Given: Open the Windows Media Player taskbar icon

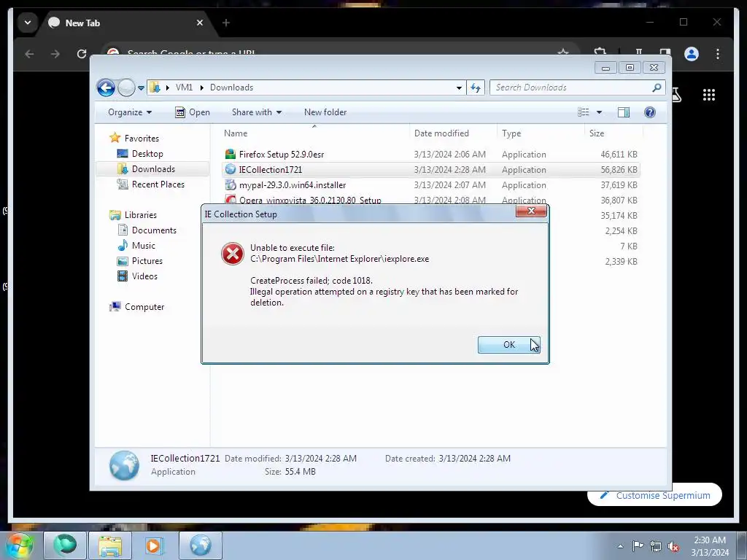Looking at the screenshot, I should (x=154, y=545).
